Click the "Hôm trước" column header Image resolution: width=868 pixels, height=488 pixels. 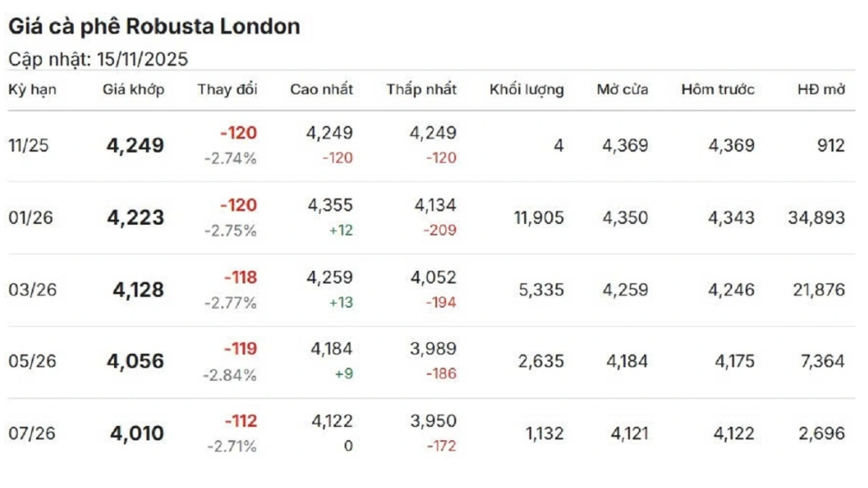(x=718, y=90)
